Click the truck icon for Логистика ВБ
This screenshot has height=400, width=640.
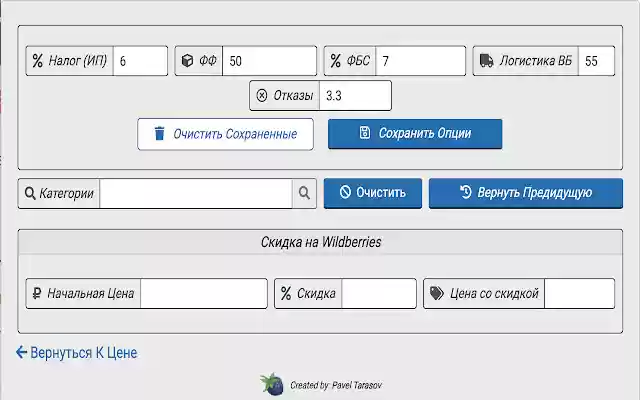coord(486,60)
